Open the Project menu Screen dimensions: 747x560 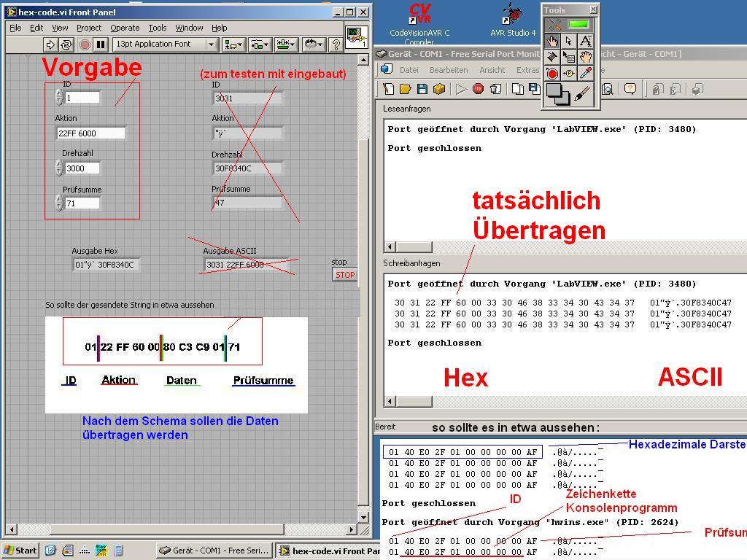coord(89,28)
